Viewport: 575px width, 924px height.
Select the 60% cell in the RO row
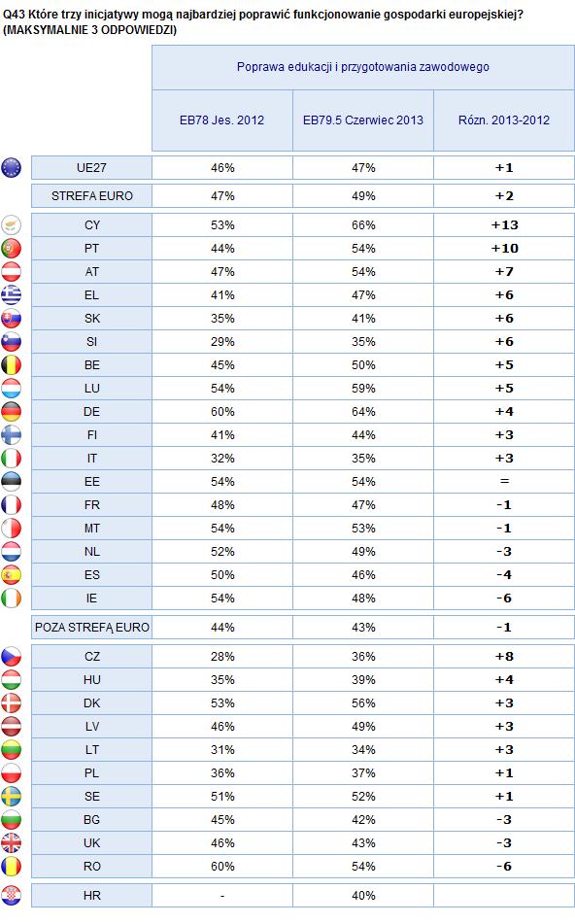pyautogui.click(x=222, y=867)
